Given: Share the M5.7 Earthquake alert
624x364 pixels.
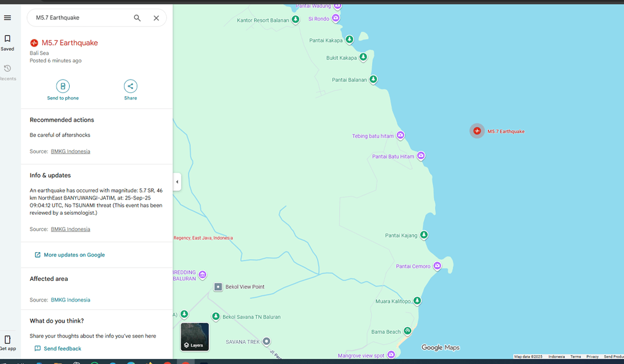Looking at the screenshot, I should pos(130,86).
